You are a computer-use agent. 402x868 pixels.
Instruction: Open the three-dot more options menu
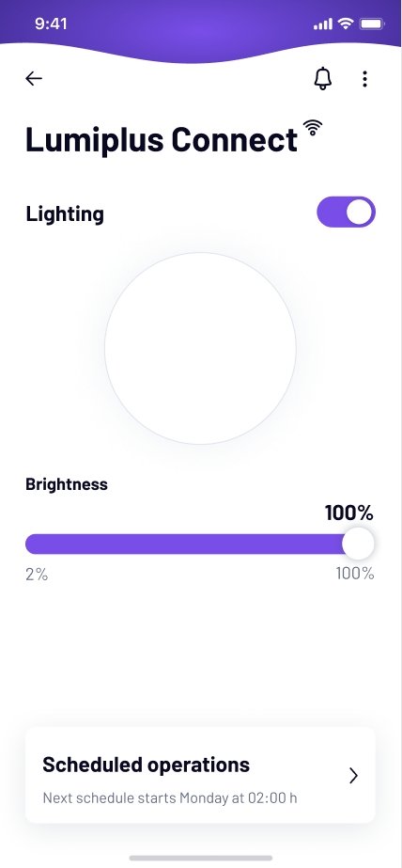coord(364,79)
